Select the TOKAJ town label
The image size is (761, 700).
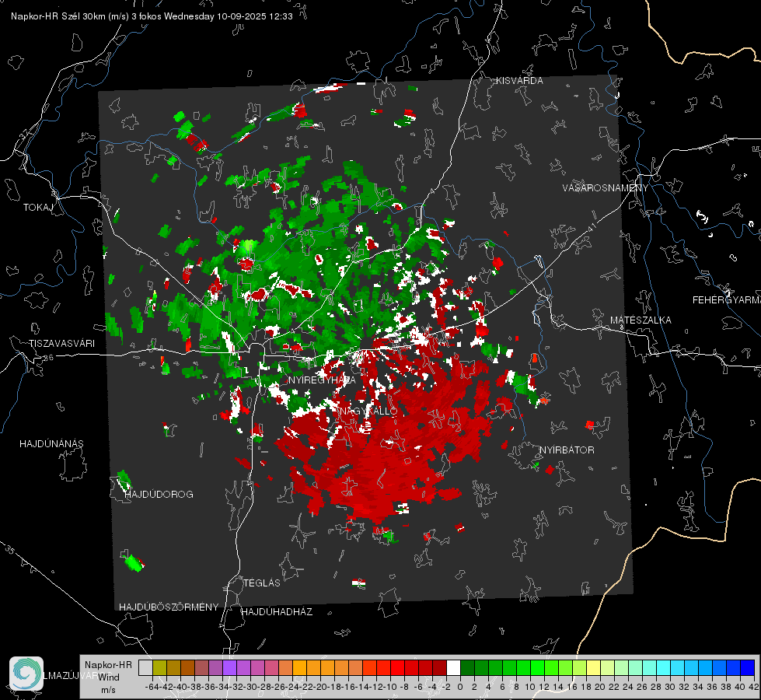tap(38, 208)
